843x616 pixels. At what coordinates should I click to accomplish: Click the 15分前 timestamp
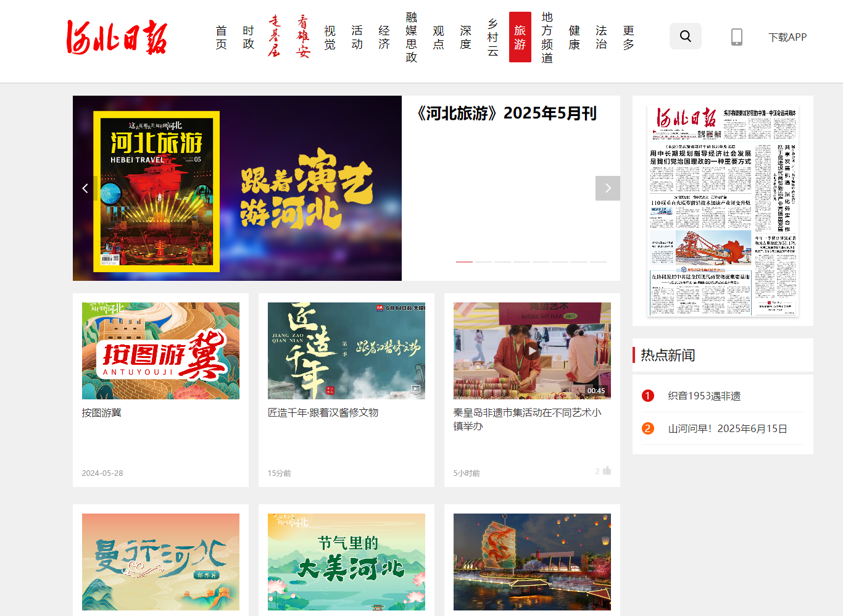280,473
